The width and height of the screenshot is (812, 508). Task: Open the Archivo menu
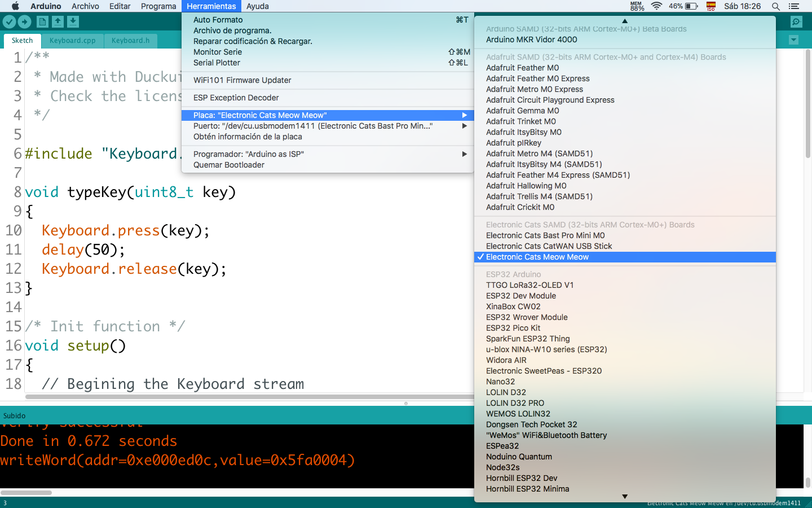pos(85,6)
